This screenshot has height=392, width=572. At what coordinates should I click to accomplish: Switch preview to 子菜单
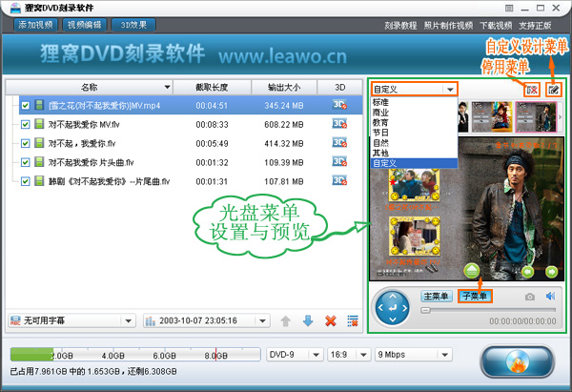coord(475,296)
